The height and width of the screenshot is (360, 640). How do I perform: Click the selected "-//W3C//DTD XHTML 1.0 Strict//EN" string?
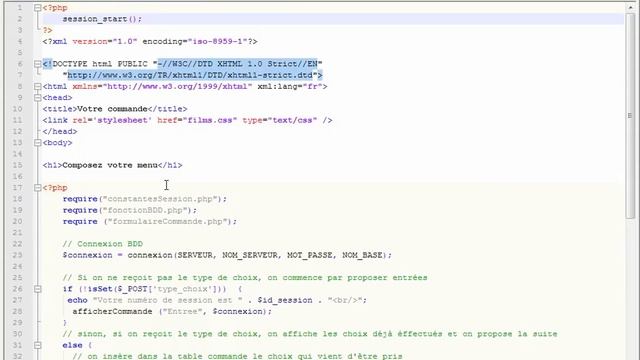[x=238, y=64]
